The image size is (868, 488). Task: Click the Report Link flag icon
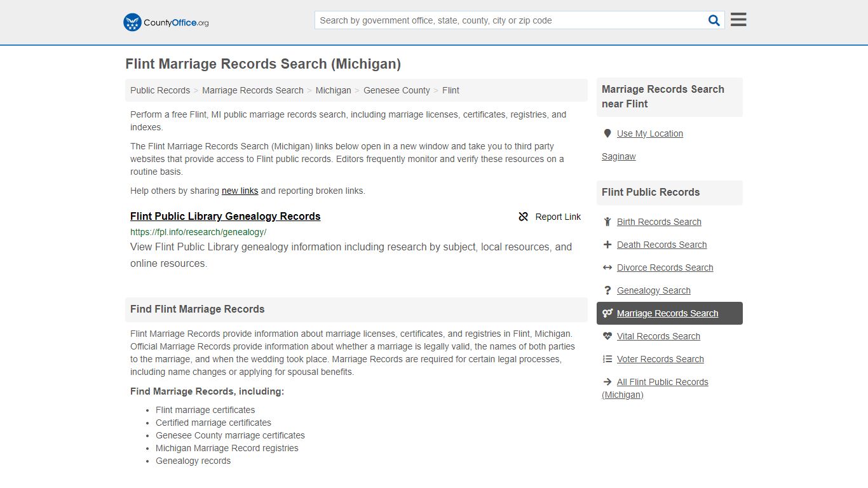pos(524,217)
